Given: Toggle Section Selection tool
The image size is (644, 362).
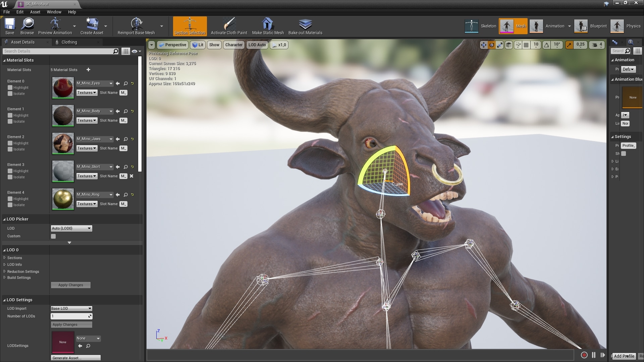Looking at the screenshot, I should tap(190, 26).
